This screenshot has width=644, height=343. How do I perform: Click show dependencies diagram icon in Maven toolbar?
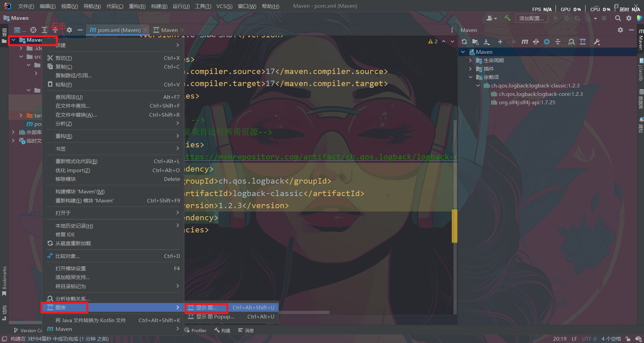(x=583, y=42)
